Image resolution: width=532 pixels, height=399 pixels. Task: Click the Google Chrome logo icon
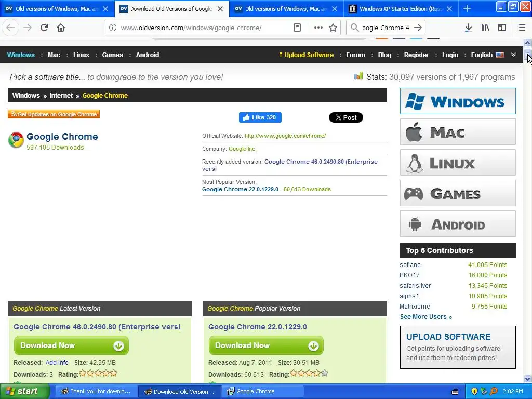click(x=16, y=140)
